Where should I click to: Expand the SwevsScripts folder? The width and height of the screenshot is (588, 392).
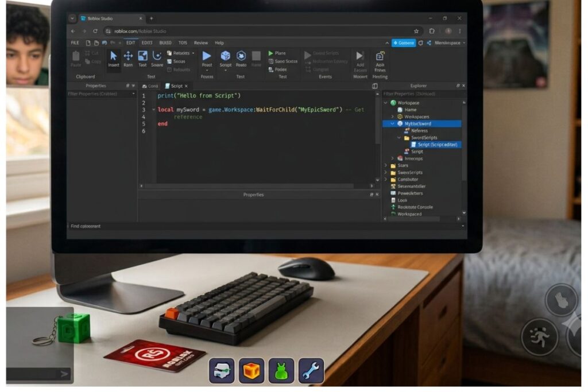(x=385, y=172)
